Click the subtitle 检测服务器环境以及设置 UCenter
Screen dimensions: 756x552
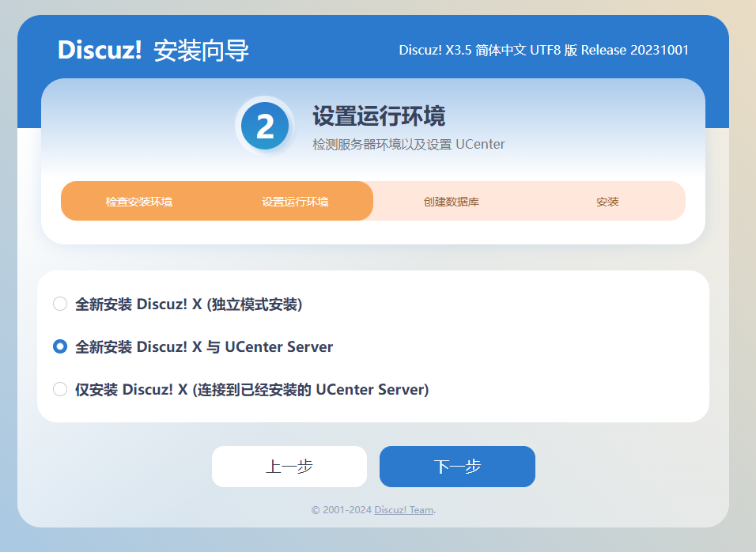(x=408, y=144)
